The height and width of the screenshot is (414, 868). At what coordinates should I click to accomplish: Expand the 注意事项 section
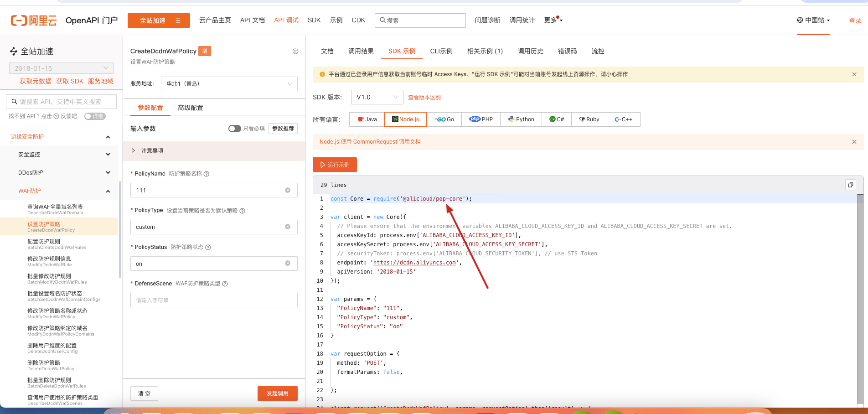pyautogui.click(x=214, y=151)
